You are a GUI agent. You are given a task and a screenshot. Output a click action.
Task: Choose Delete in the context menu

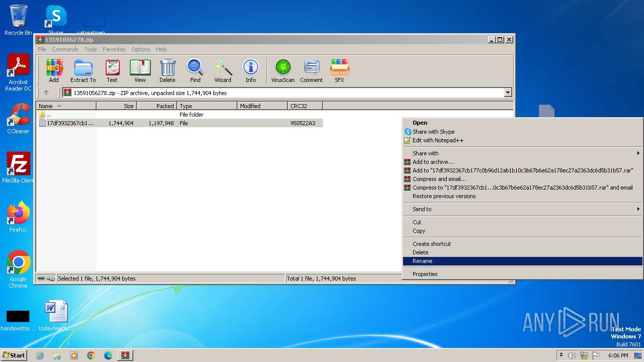(x=523, y=252)
